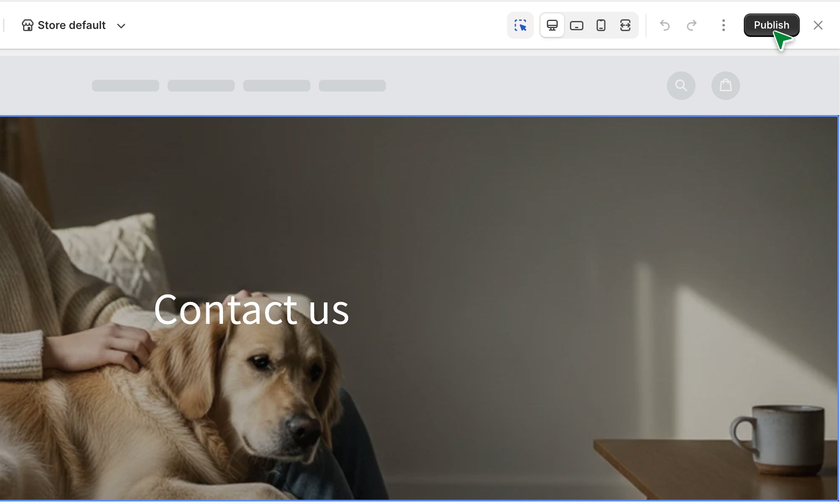Redo the last change
The height and width of the screenshot is (504, 840).
(692, 25)
